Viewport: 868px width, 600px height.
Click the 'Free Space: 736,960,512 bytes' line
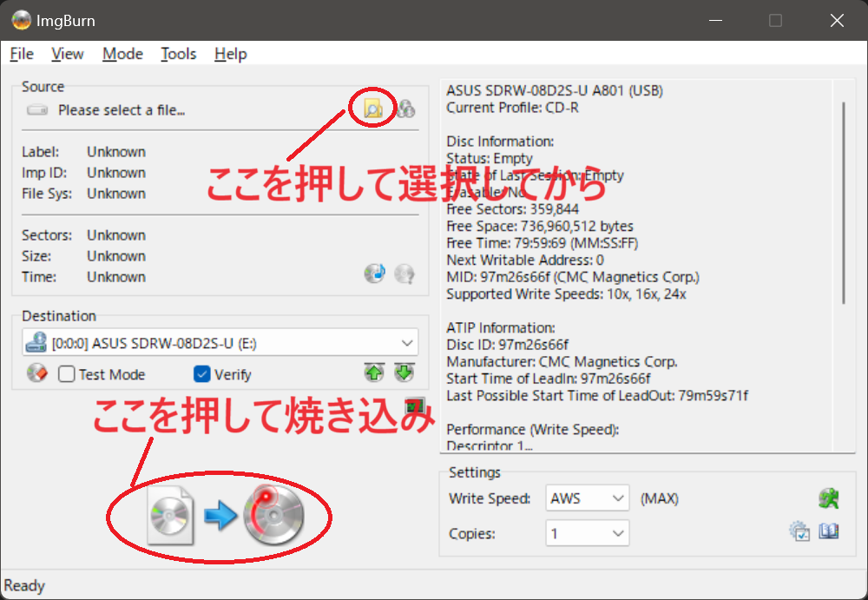click(540, 226)
